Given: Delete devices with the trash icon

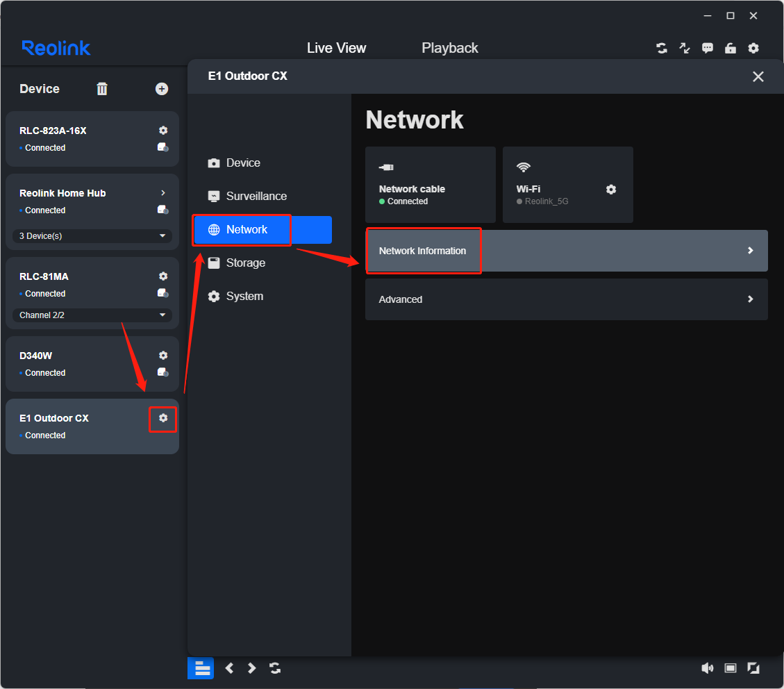Looking at the screenshot, I should 102,88.
